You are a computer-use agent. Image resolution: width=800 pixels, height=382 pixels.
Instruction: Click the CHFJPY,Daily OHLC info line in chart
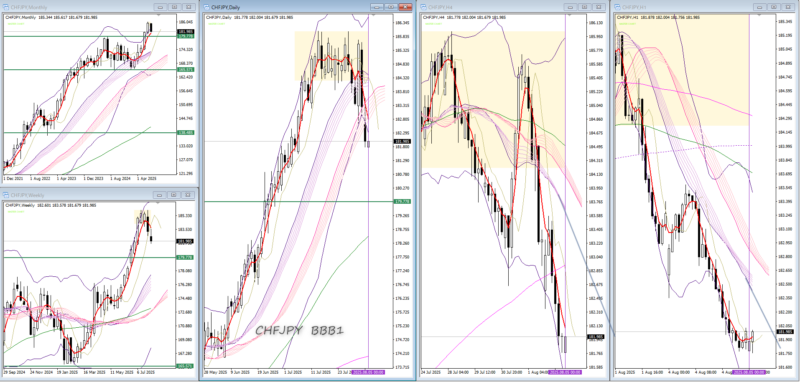point(249,17)
